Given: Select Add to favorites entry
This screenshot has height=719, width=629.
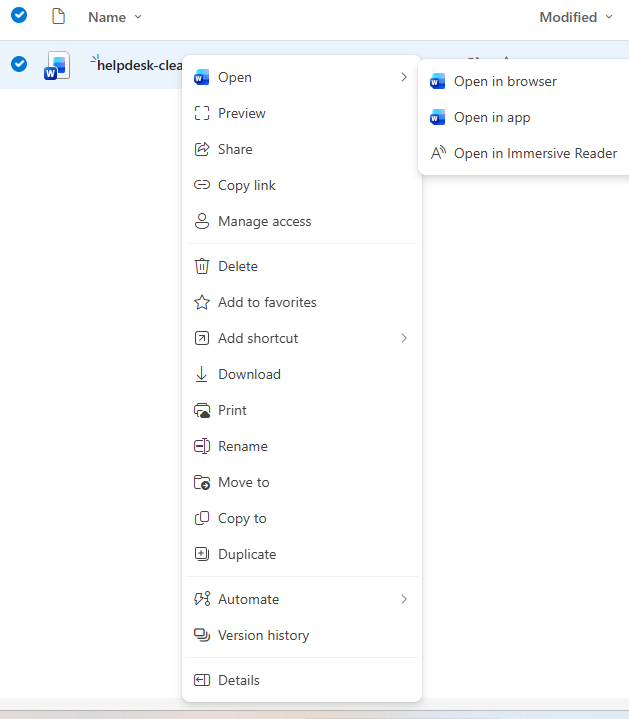Looking at the screenshot, I should [x=302, y=302].
